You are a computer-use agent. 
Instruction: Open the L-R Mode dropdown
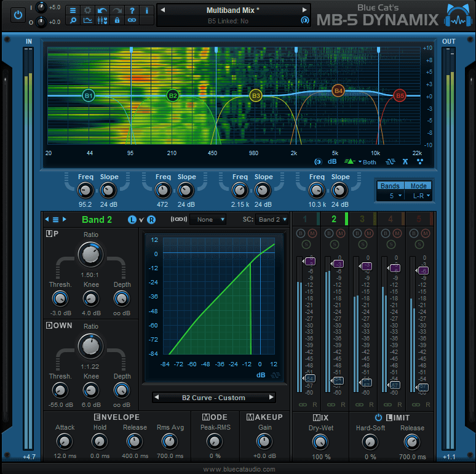coord(421,196)
